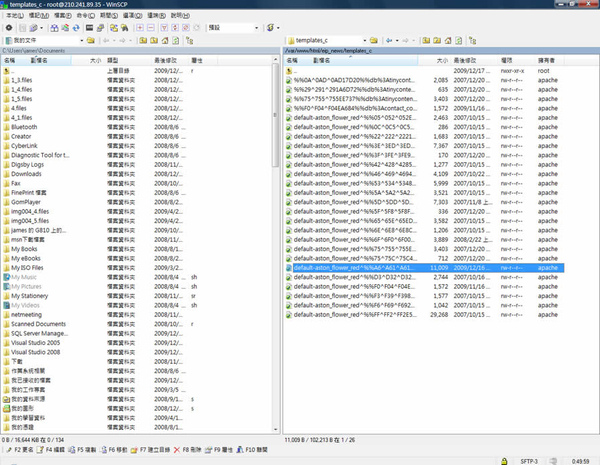The width and height of the screenshot is (600, 465).
Task: Select remote file ending ^A6^A61^A61
Action: tap(425, 268)
